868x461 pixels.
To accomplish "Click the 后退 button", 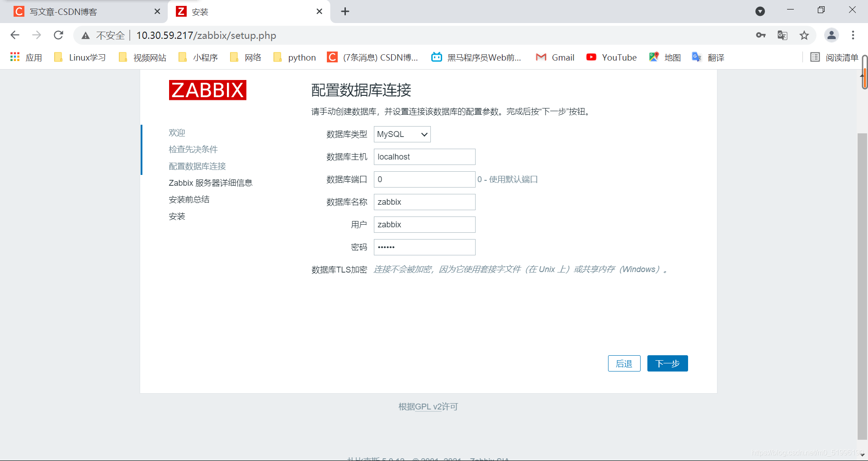I will 624,363.
